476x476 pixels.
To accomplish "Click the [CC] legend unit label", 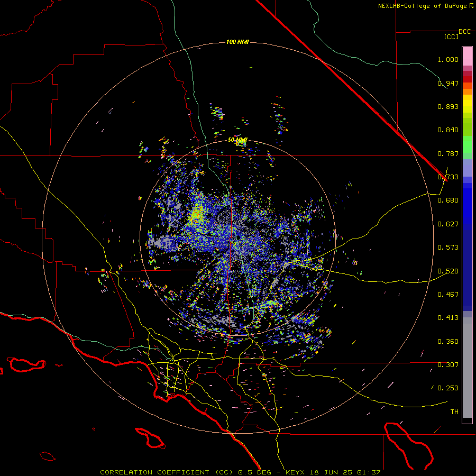I will click(x=452, y=36).
